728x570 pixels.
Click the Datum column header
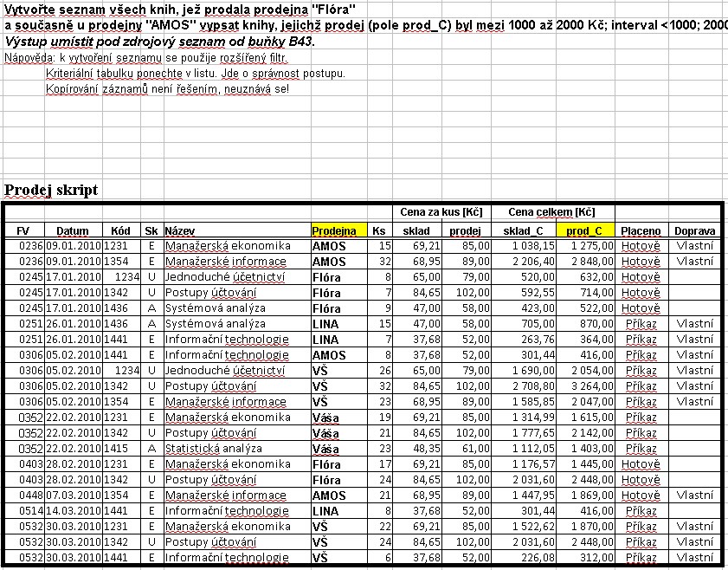click(73, 231)
